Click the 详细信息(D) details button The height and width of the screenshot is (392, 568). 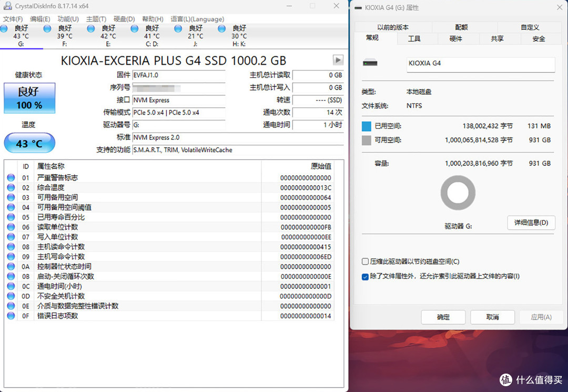(531, 223)
